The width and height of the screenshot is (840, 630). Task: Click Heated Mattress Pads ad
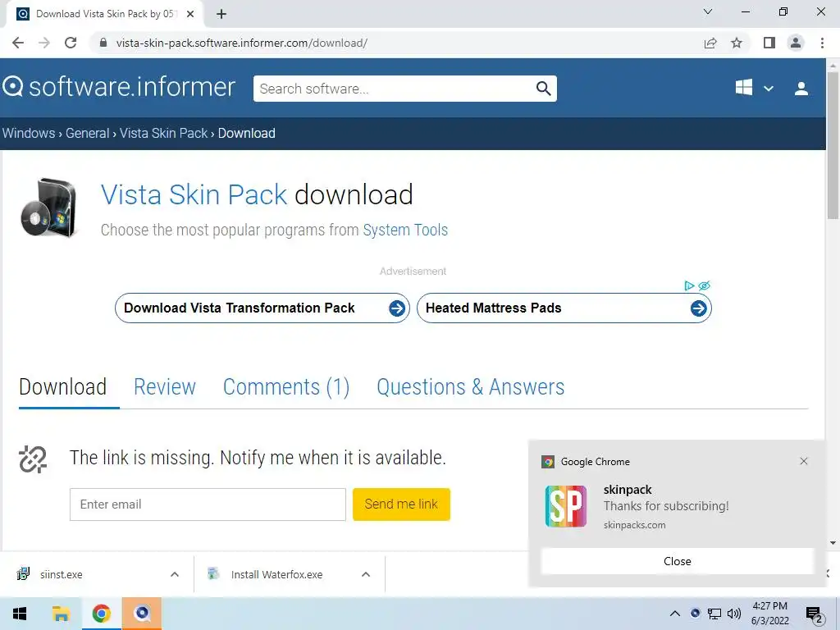564,308
